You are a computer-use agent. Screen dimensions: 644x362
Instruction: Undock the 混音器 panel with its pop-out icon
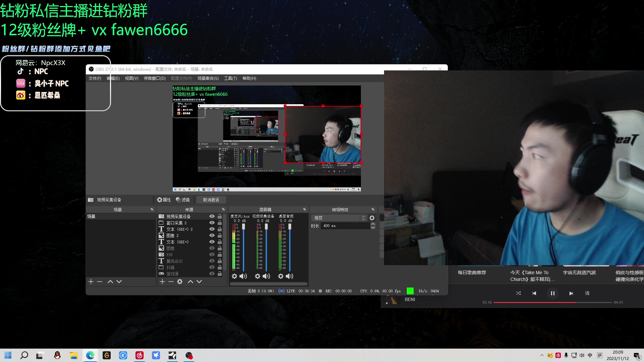[x=305, y=209]
